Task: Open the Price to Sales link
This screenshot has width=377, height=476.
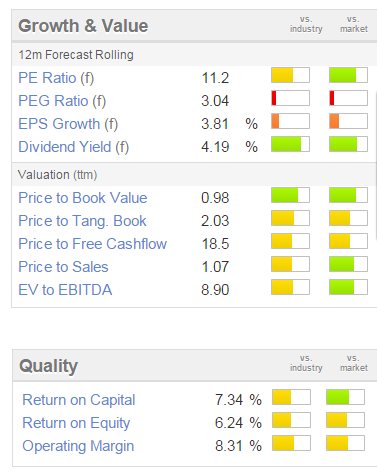Action: pos(63,267)
